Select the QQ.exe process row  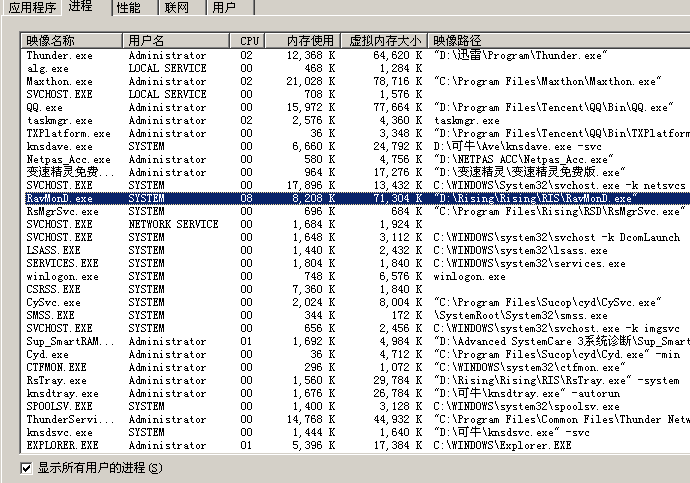point(356,107)
